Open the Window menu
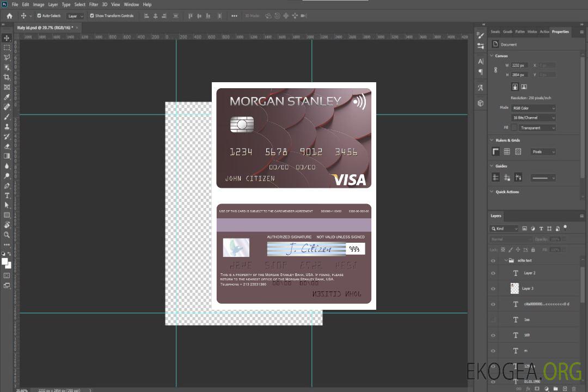 pyautogui.click(x=131, y=4)
